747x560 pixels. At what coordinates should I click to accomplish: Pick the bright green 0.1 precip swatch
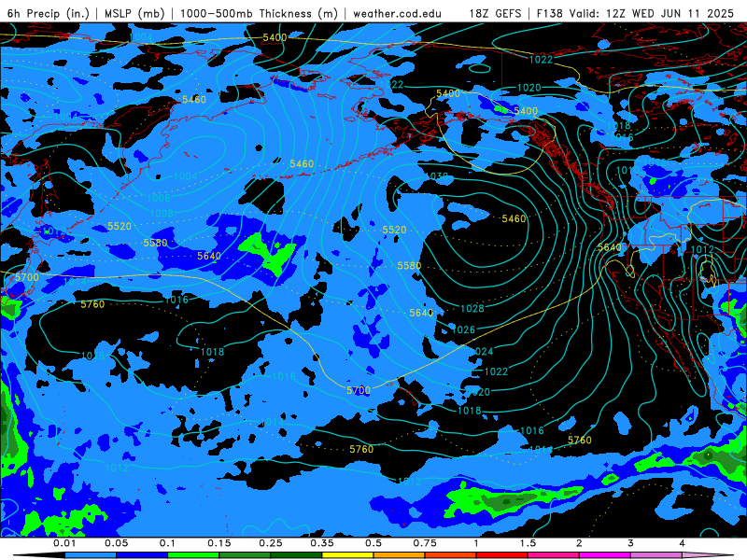193,555
